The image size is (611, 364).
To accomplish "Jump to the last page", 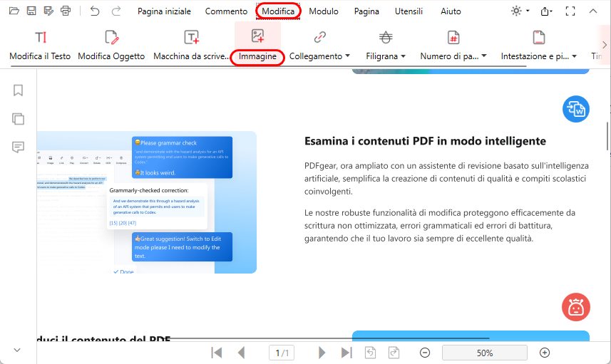I will click(346, 353).
